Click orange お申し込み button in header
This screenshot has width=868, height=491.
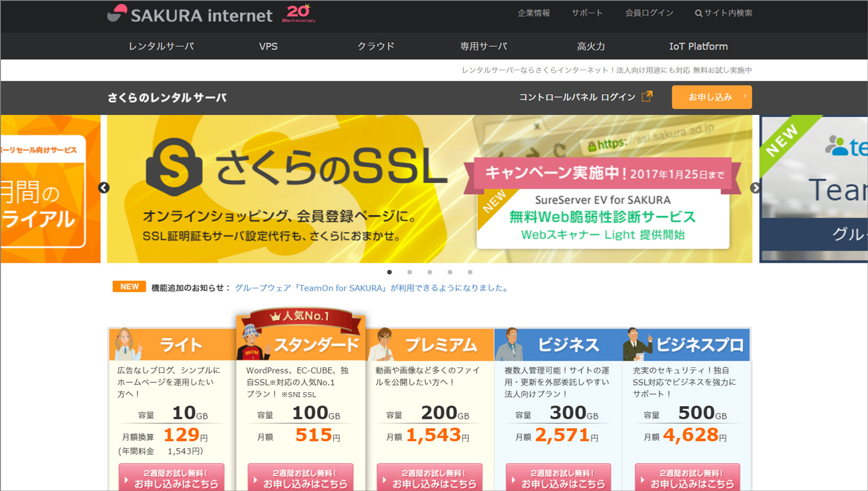712,97
